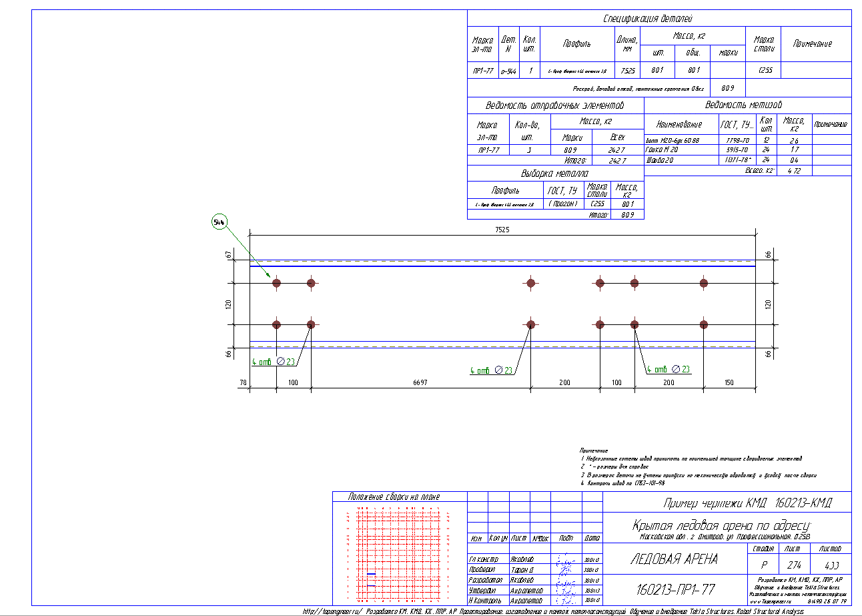
Task: Select the total sheets value 433
Action: coord(831,564)
